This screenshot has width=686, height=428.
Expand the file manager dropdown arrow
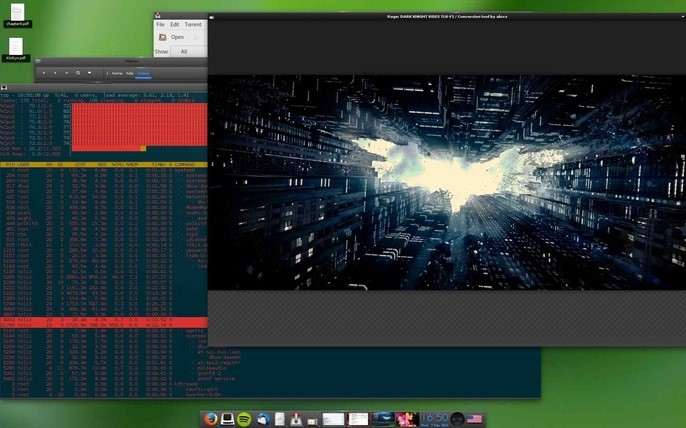pyautogui.click(x=89, y=73)
